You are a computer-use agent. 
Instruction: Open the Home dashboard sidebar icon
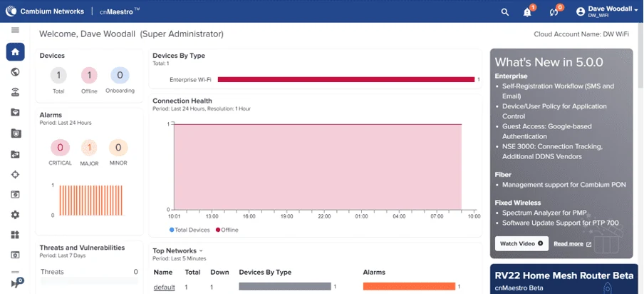pos(15,52)
